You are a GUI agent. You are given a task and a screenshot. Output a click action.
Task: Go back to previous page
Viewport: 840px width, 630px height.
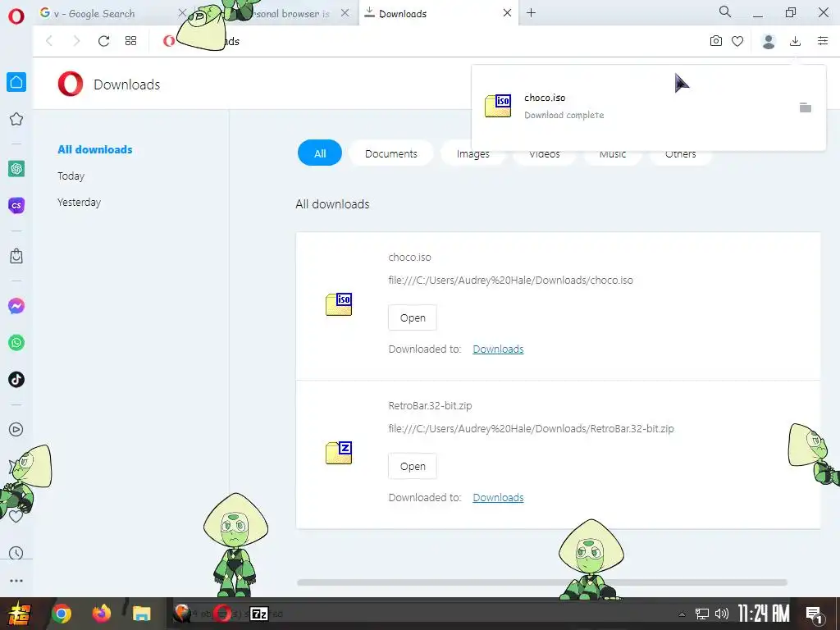tap(49, 41)
